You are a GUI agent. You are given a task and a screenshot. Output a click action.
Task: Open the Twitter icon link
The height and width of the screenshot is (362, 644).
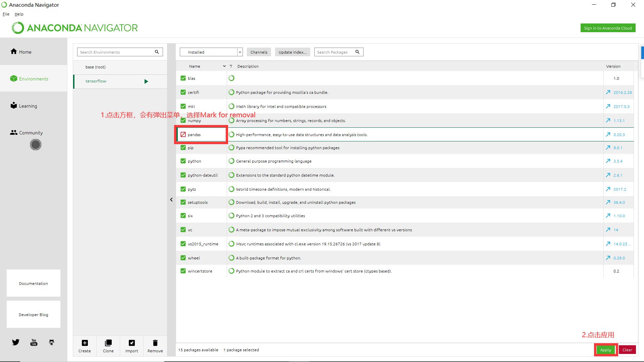pyautogui.click(x=16, y=342)
